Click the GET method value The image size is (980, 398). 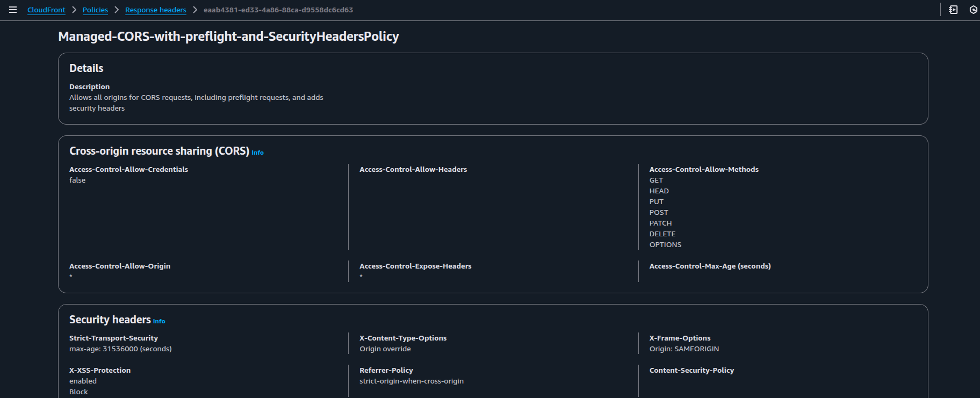click(656, 180)
